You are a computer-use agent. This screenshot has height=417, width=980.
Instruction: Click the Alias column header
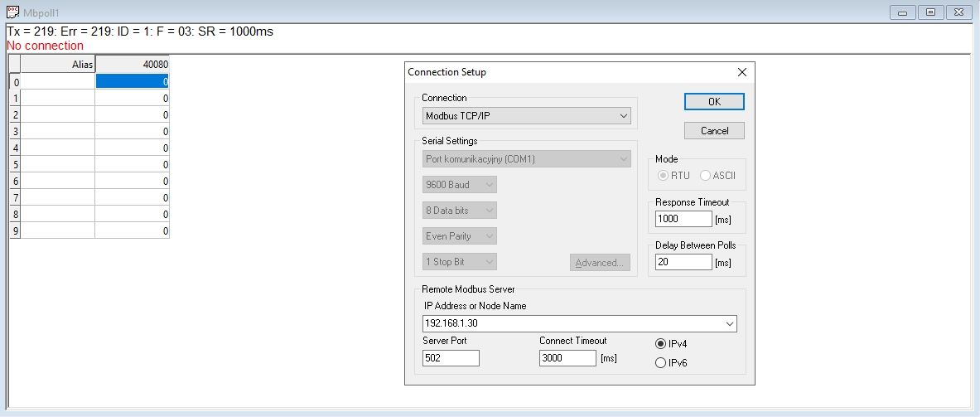(57, 65)
